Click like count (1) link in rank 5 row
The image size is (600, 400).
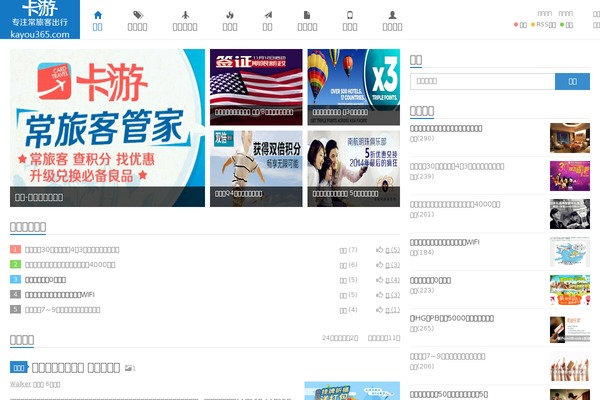pyautogui.click(x=393, y=310)
